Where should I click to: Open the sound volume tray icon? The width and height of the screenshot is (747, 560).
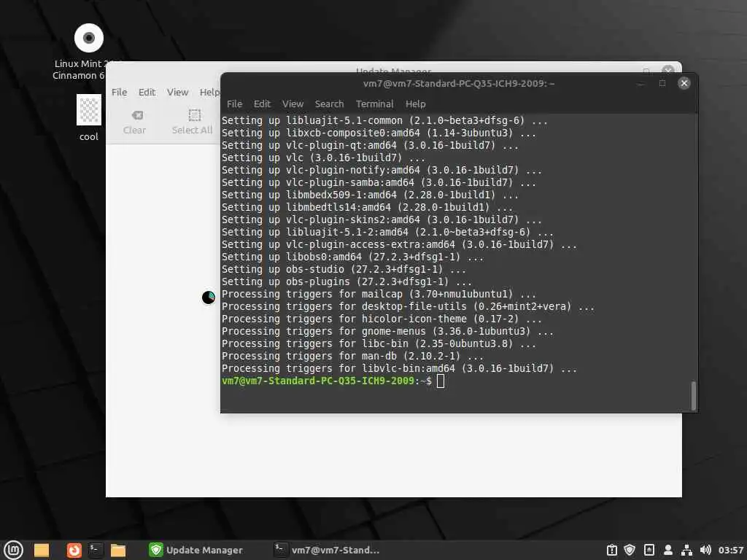tap(705, 550)
